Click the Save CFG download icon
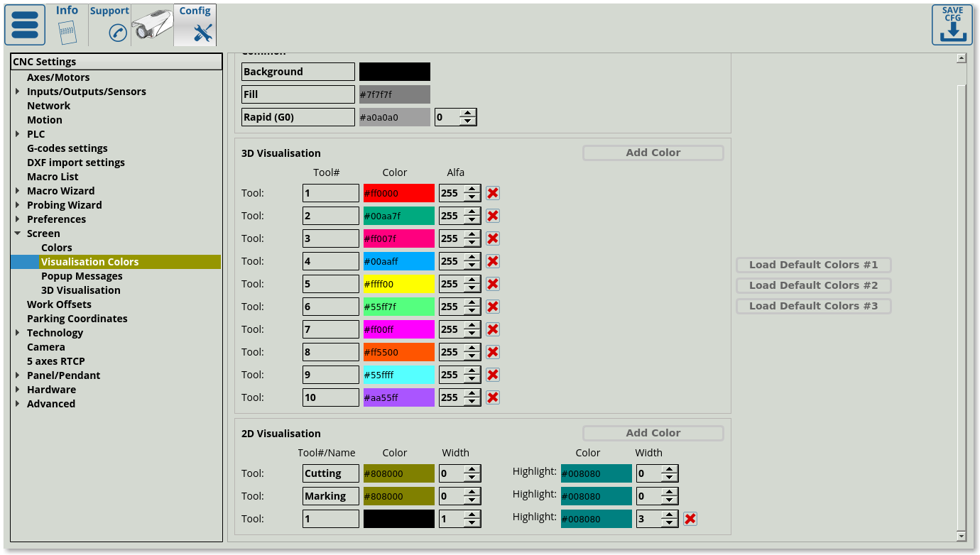 [952, 25]
